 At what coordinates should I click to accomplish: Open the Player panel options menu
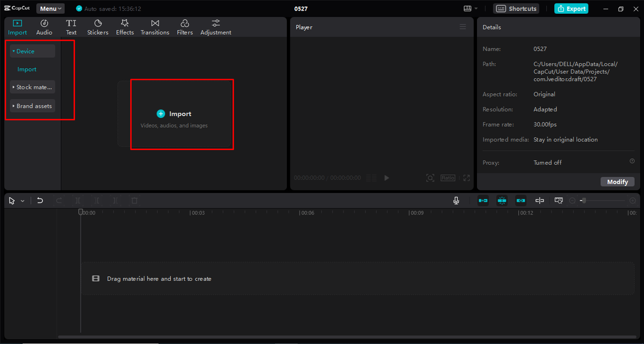[x=463, y=27]
